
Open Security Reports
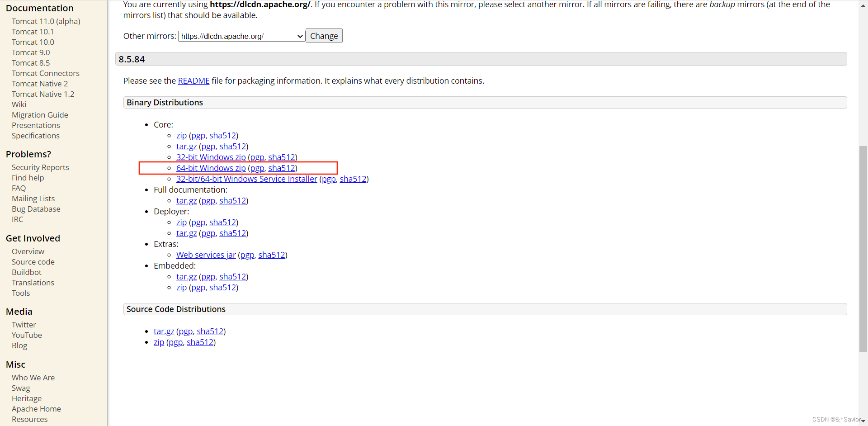(40, 167)
